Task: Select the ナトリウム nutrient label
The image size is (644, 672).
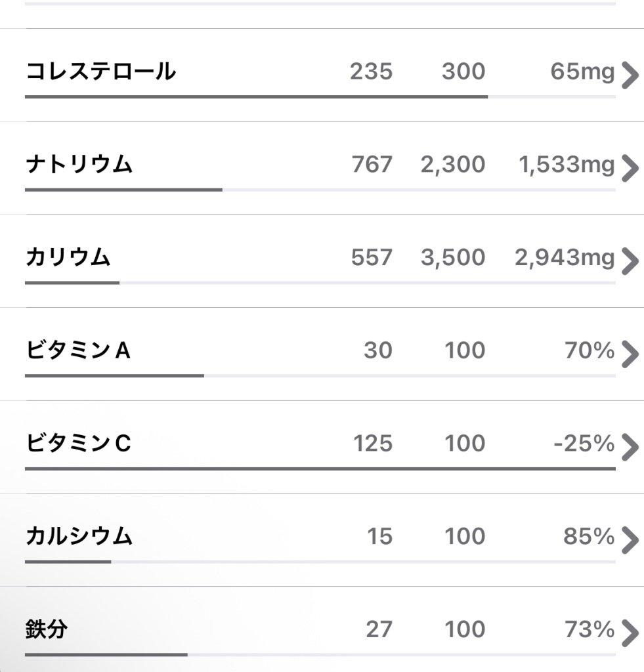Action: (x=79, y=164)
